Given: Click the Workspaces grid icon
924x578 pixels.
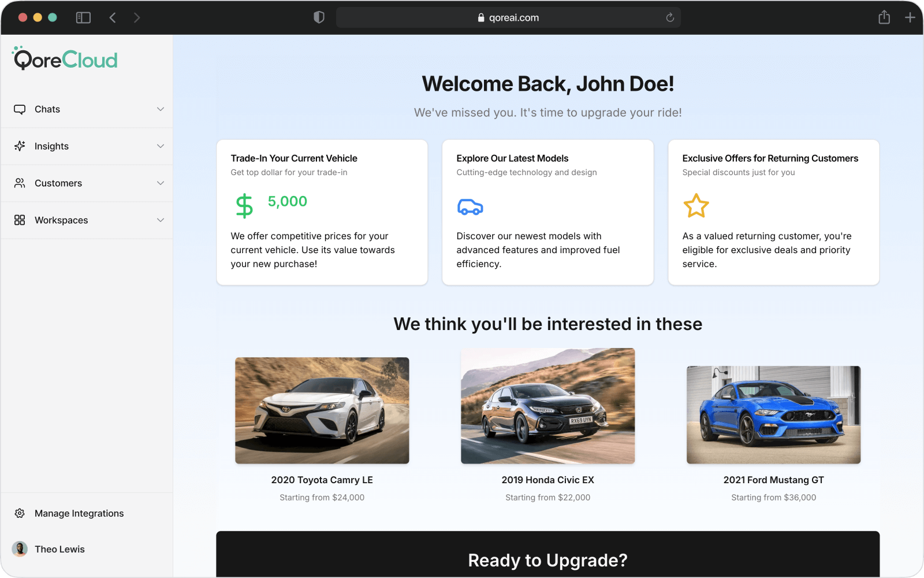Looking at the screenshot, I should (20, 220).
